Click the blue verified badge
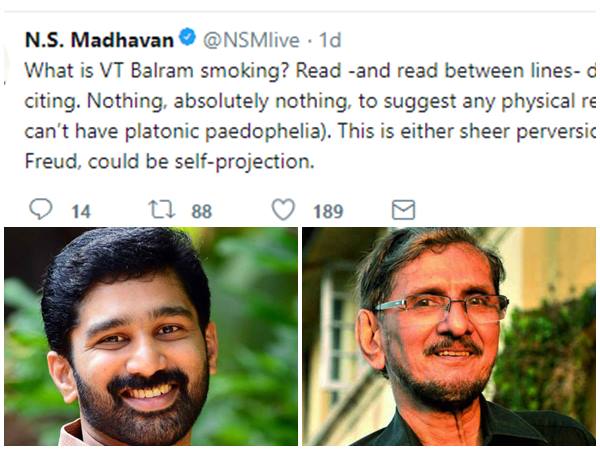Viewport: 600px width, 450px height. (x=187, y=39)
